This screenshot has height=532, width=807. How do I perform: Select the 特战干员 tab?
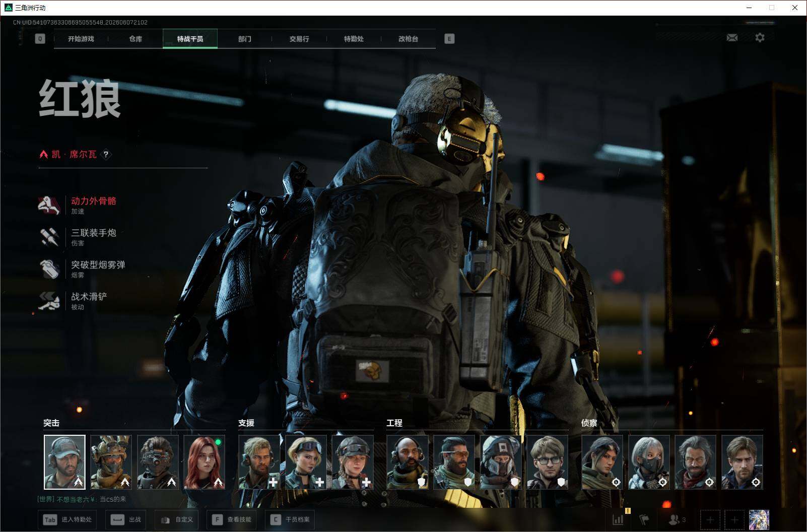pyautogui.click(x=190, y=39)
